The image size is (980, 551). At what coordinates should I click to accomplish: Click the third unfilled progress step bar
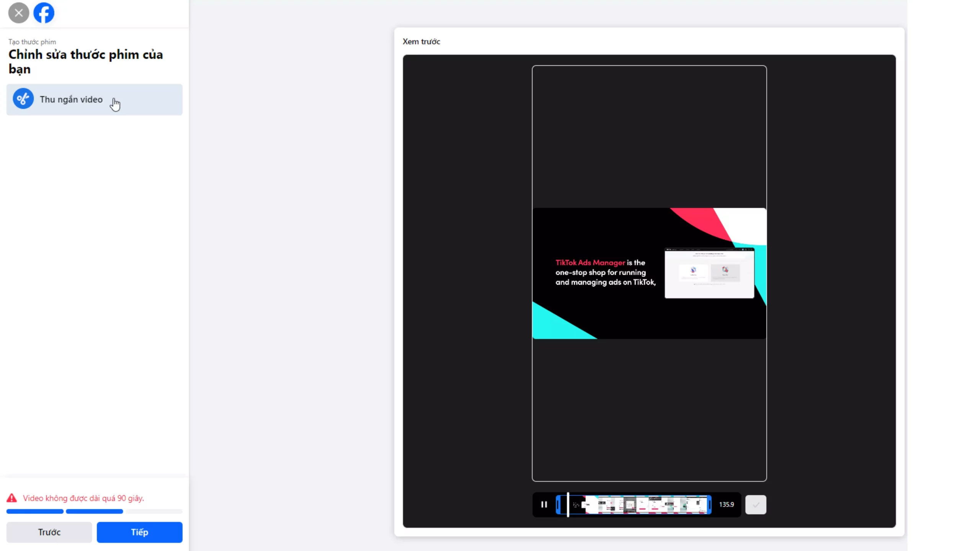point(154,511)
